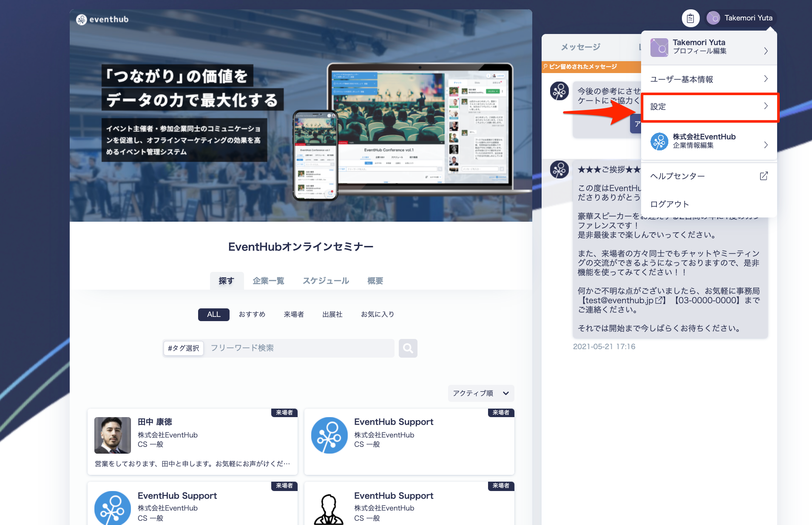Click chevron next to ユーザー基本情報

766,79
